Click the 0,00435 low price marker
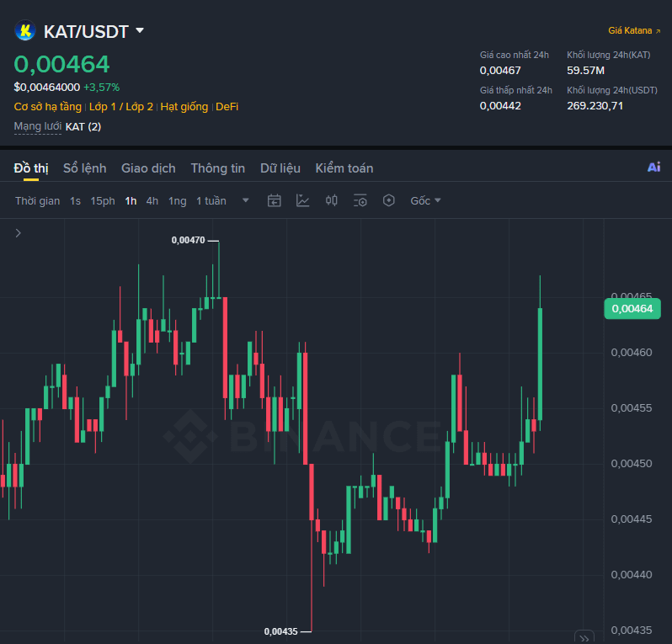The image size is (672, 644). (x=280, y=631)
